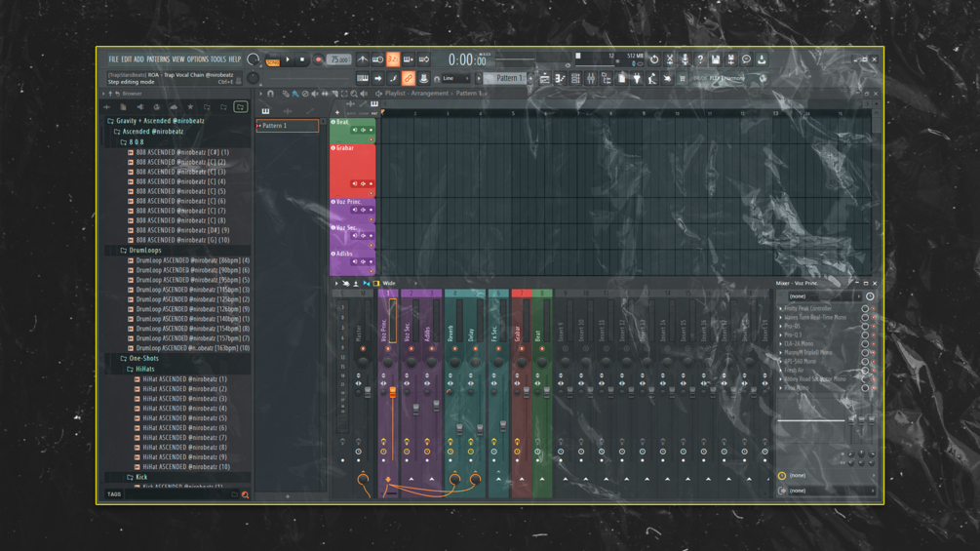Start playback with the play button

(288, 59)
